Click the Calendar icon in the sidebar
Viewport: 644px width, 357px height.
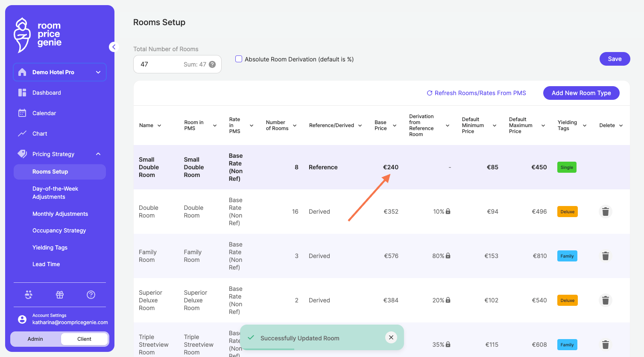coord(22,113)
